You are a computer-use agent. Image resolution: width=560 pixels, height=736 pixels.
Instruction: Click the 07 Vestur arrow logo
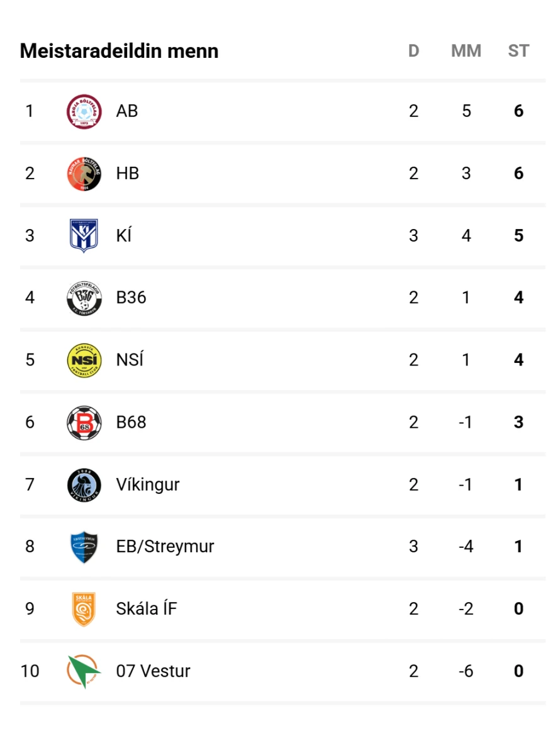pos(84,671)
